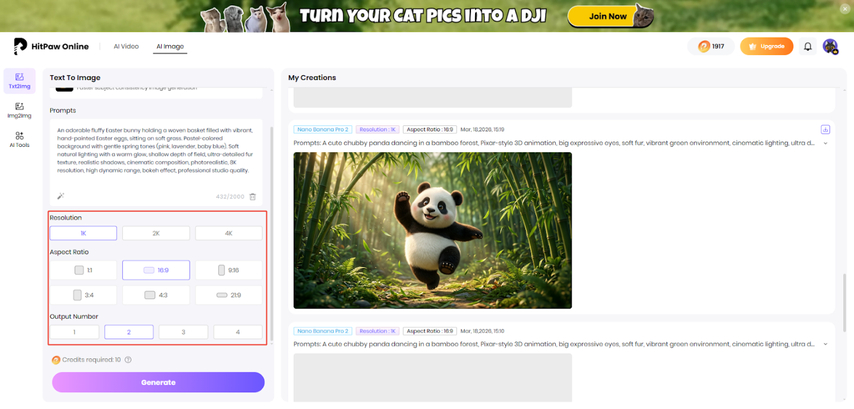The image size is (854, 409).
Task: Select 1K resolution
Action: coord(83,233)
